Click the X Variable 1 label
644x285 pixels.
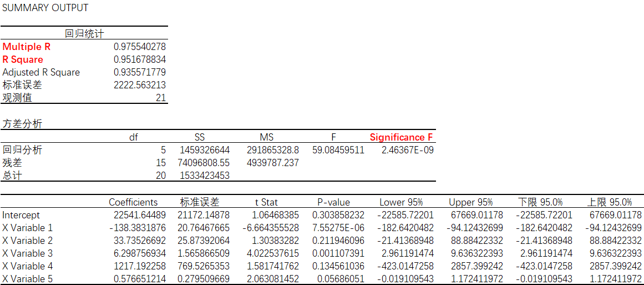28,227
